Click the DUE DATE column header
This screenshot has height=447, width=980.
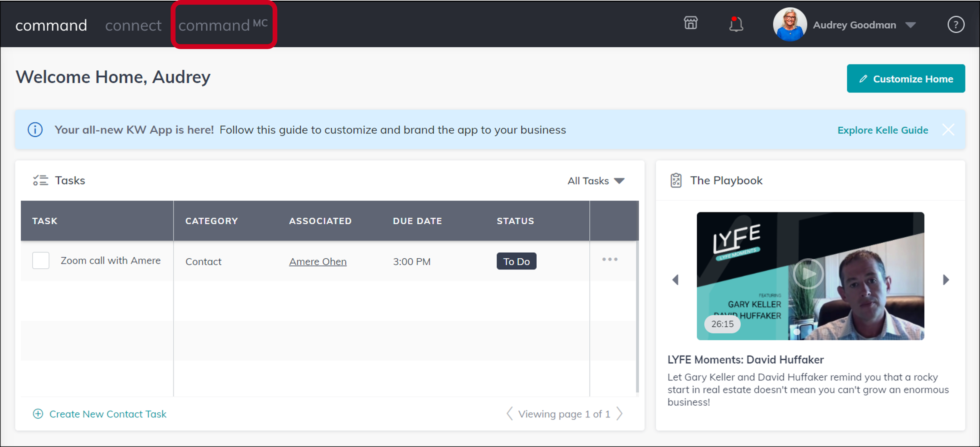pyautogui.click(x=417, y=221)
